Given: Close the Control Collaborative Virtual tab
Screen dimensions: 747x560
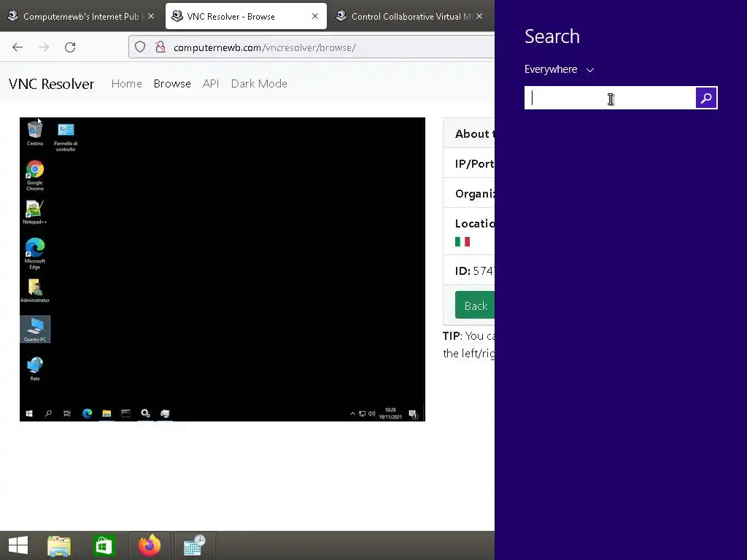Looking at the screenshot, I should tap(479, 16).
